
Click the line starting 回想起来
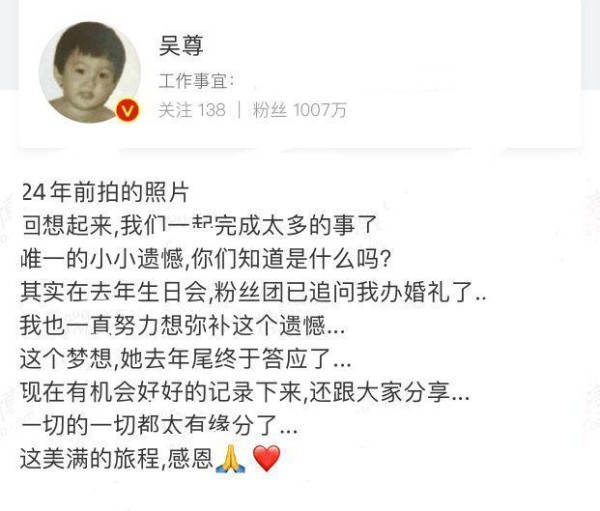199,225
